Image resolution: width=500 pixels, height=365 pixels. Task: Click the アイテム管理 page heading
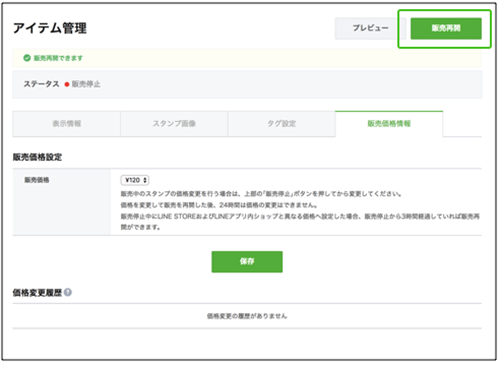[x=50, y=28]
